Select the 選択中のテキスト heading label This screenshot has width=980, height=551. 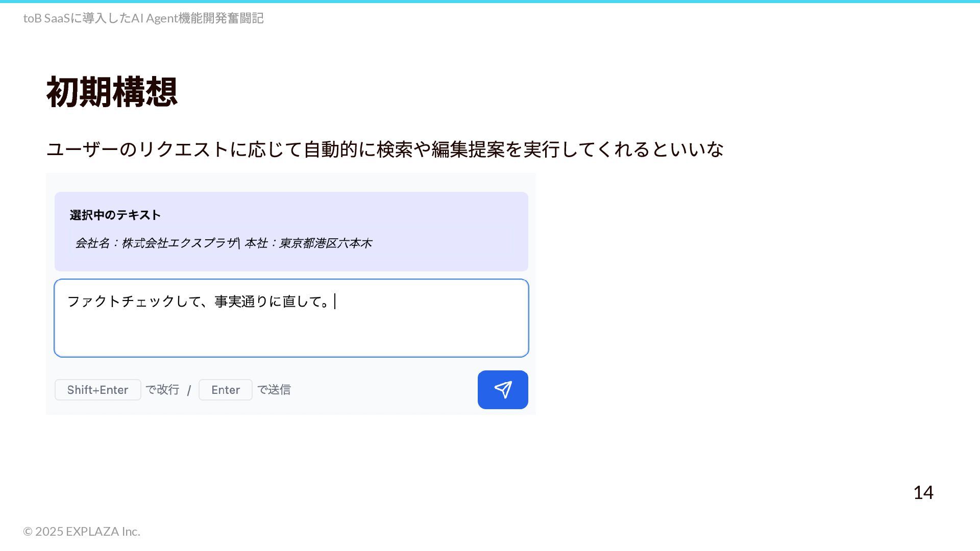115,215
